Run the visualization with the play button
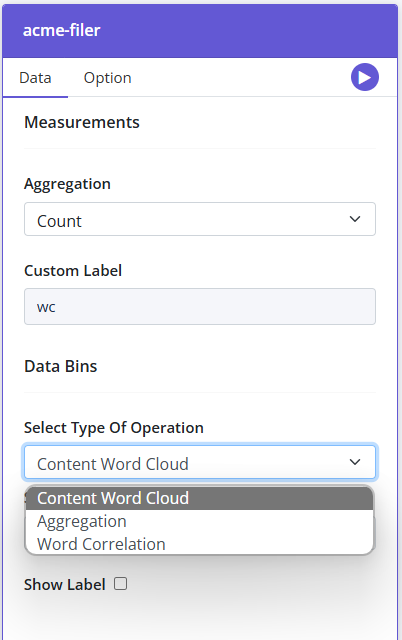 click(364, 77)
